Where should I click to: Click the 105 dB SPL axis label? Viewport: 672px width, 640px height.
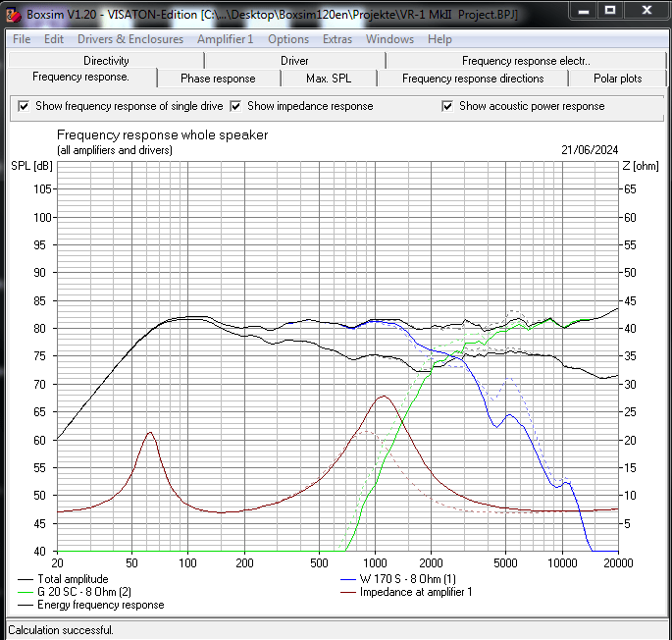click(42, 189)
